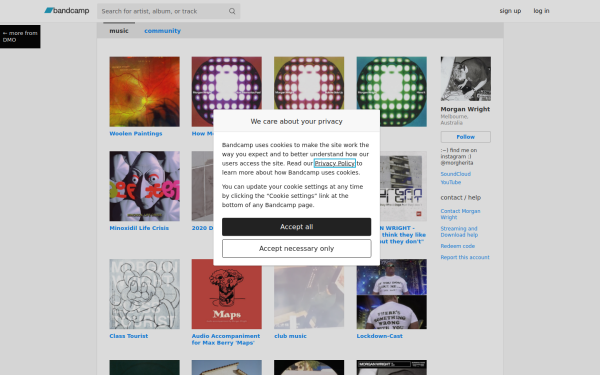Click the Woolen Paintings title link
The width and height of the screenshot is (600, 375).
(x=136, y=134)
